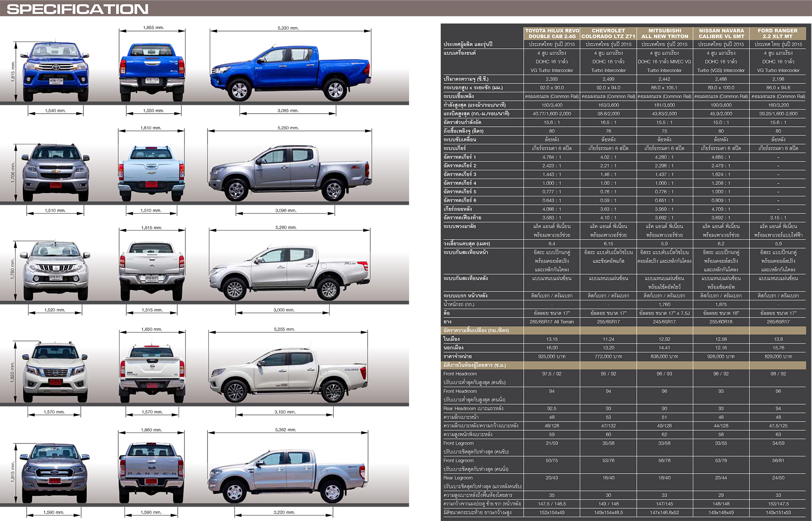Click the 3,220 mm. wheelbase label
812x521 pixels.
284,512
